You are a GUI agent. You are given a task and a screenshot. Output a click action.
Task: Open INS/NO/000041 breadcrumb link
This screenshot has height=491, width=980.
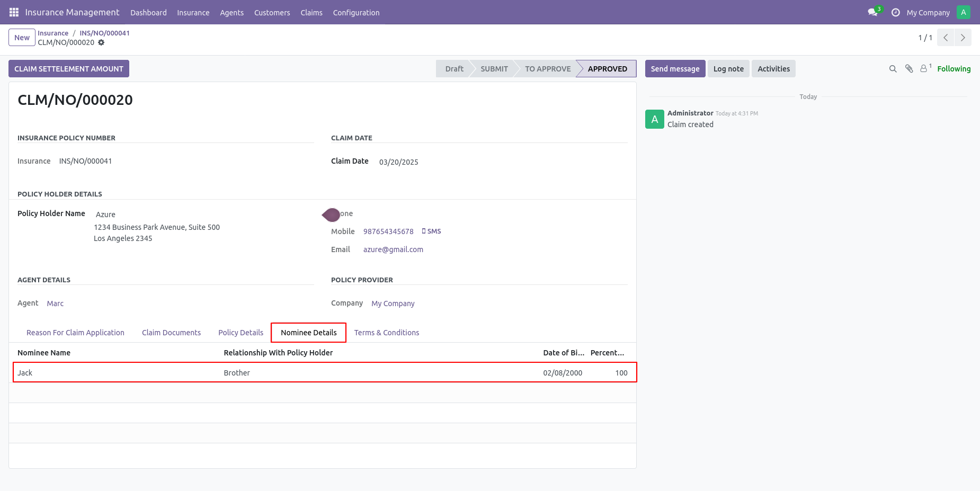tap(105, 33)
